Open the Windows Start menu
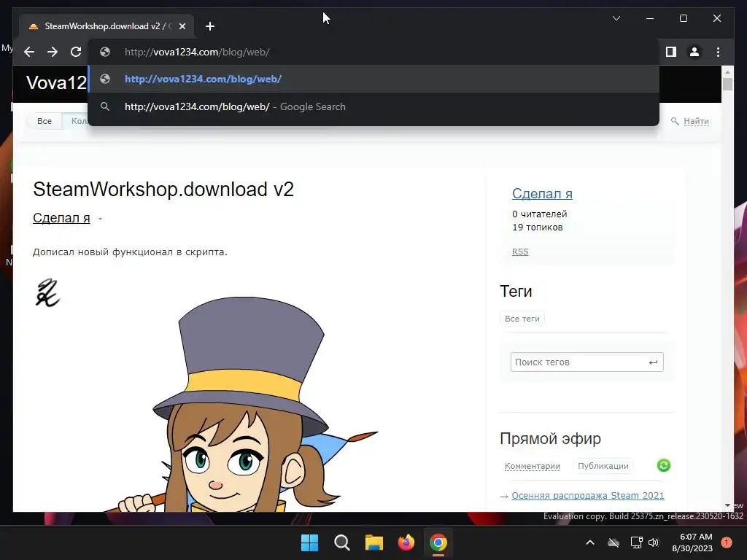This screenshot has height=560, width=747. point(309,542)
